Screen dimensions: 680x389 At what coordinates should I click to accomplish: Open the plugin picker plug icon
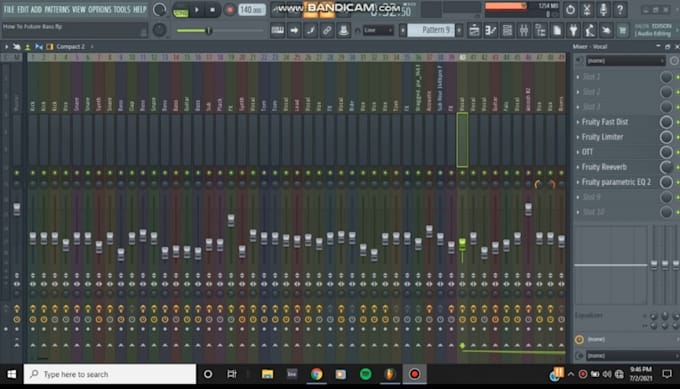(x=573, y=30)
